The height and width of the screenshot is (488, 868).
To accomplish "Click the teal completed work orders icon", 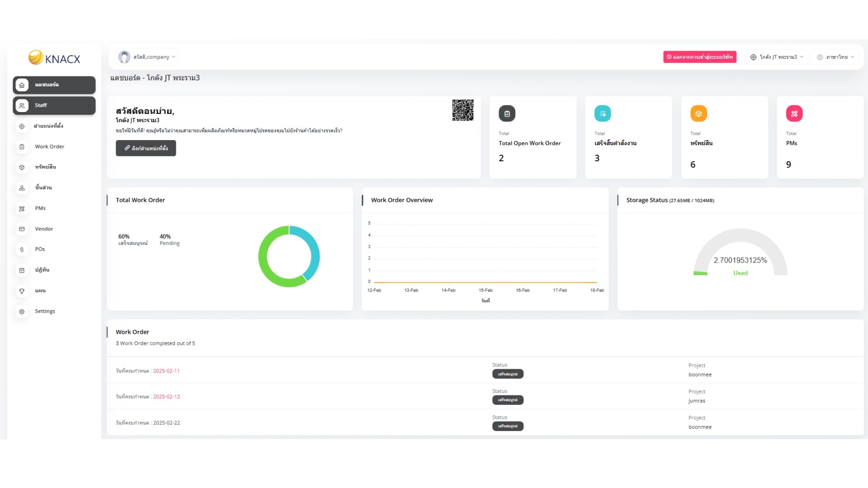I will (x=602, y=114).
